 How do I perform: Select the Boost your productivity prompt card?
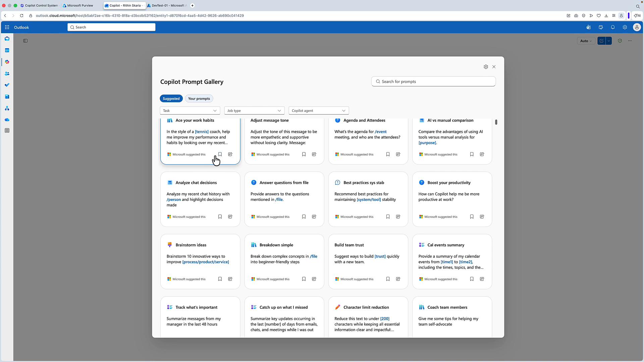pyautogui.click(x=452, y=199)
